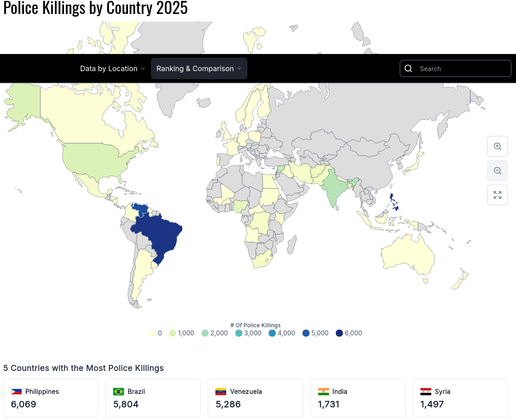The height and width of the screenshot is (420, 516).
Task: Click the Philippines on the map
Action: point(394,202)
